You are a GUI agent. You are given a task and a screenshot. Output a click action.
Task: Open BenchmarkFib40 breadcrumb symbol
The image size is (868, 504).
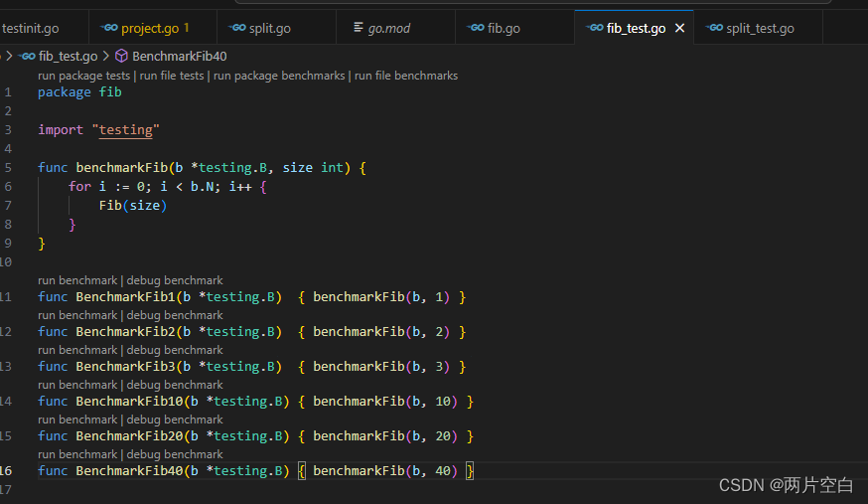tap(180, 56)
